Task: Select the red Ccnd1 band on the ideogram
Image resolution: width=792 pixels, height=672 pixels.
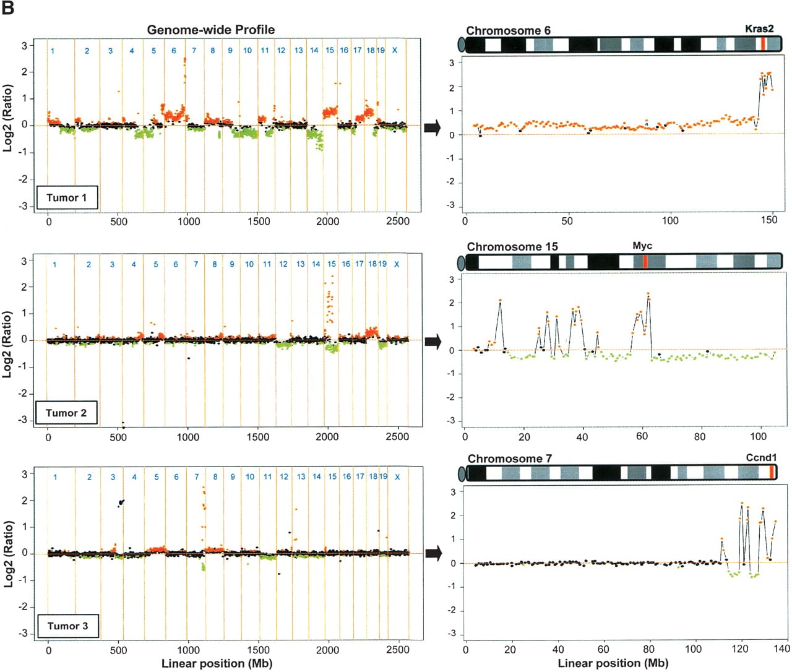Action: 772,472
